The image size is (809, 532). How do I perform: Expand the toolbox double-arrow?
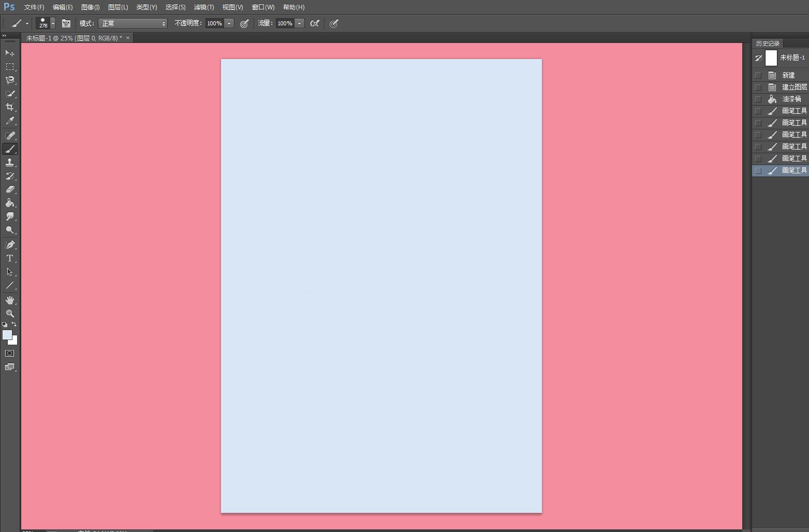tap(4, 36)
